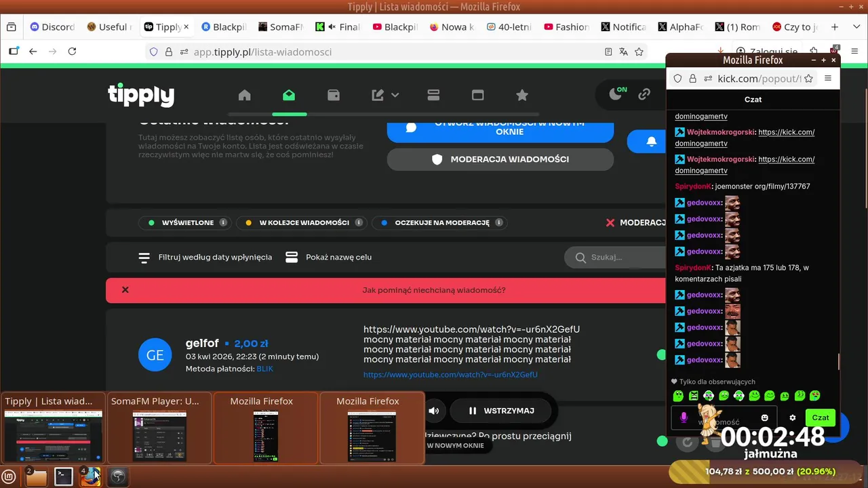Open the Firefox tab list button
Viewport: 868px width, 488px height.
pyautogui.click(x=11, y=27)
